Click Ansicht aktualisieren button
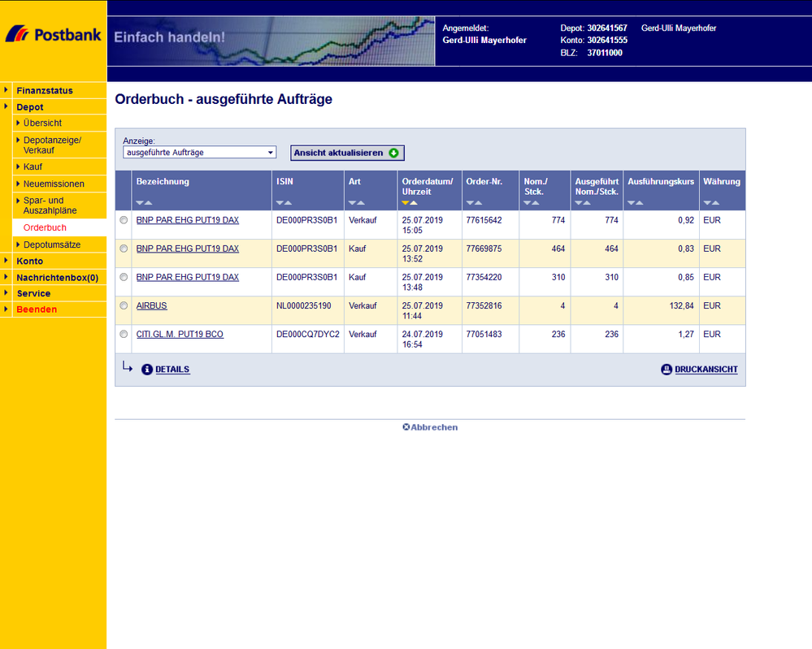The height and width of the screenshot is (649, 812). [346, 153]
